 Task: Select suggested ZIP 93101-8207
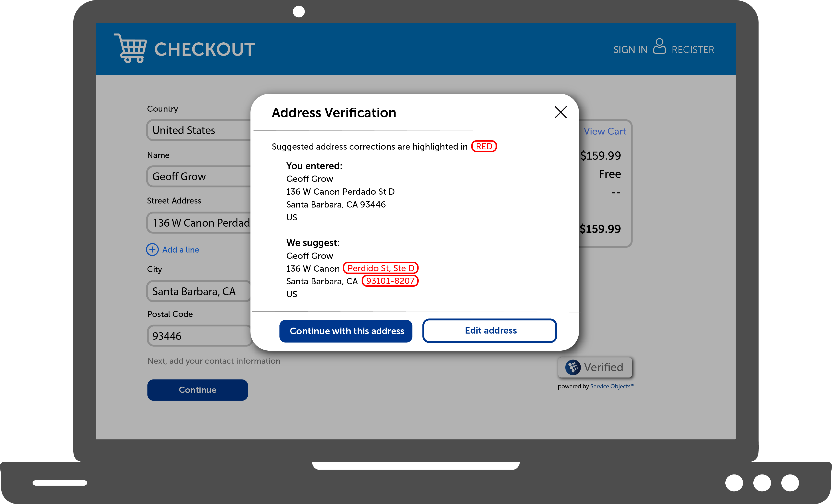point(390,281)
